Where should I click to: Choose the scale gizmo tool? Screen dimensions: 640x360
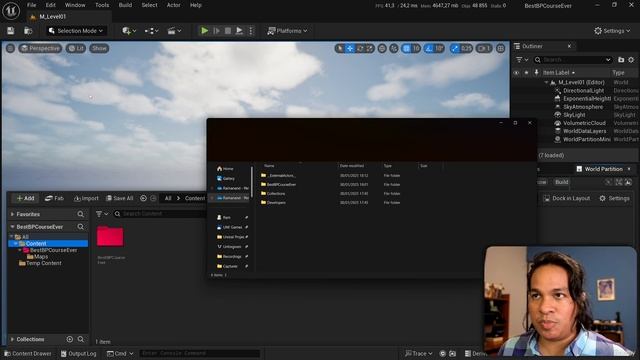[x=369, y=48]
